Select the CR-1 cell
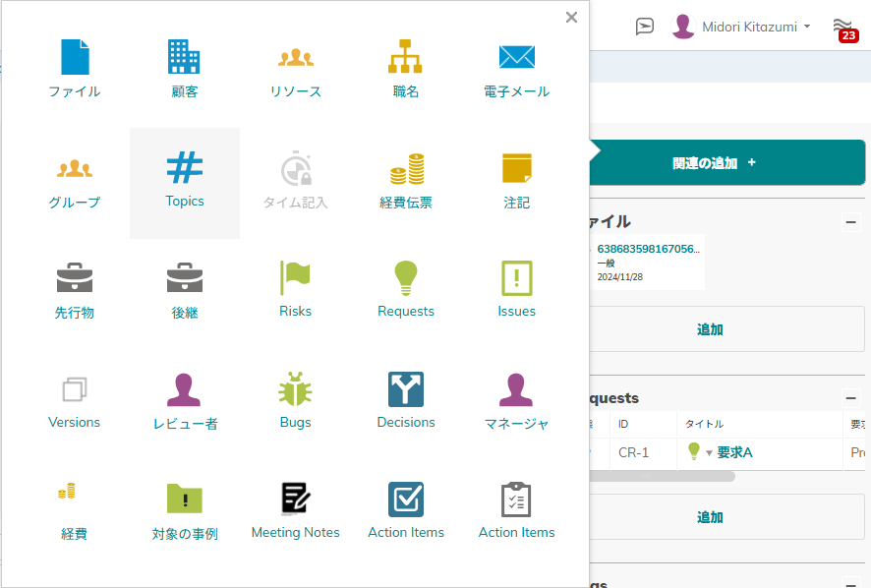Image resolution: width=871 pixels, height=588 pixels. (643, 453)
